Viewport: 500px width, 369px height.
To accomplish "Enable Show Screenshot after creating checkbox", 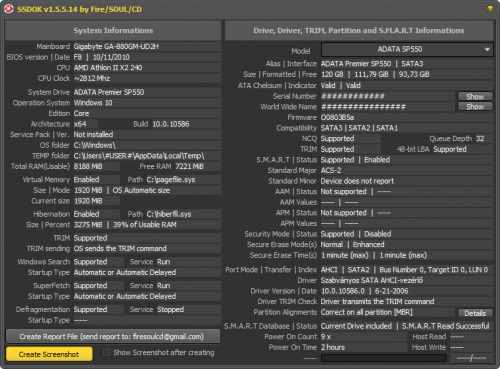I will (107, 352).
